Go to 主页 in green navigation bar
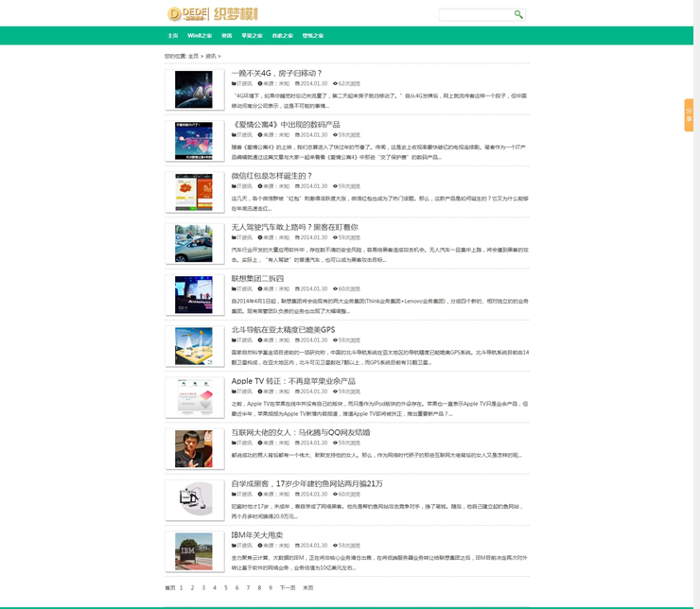The image size is (700, 609). [172, 35]
